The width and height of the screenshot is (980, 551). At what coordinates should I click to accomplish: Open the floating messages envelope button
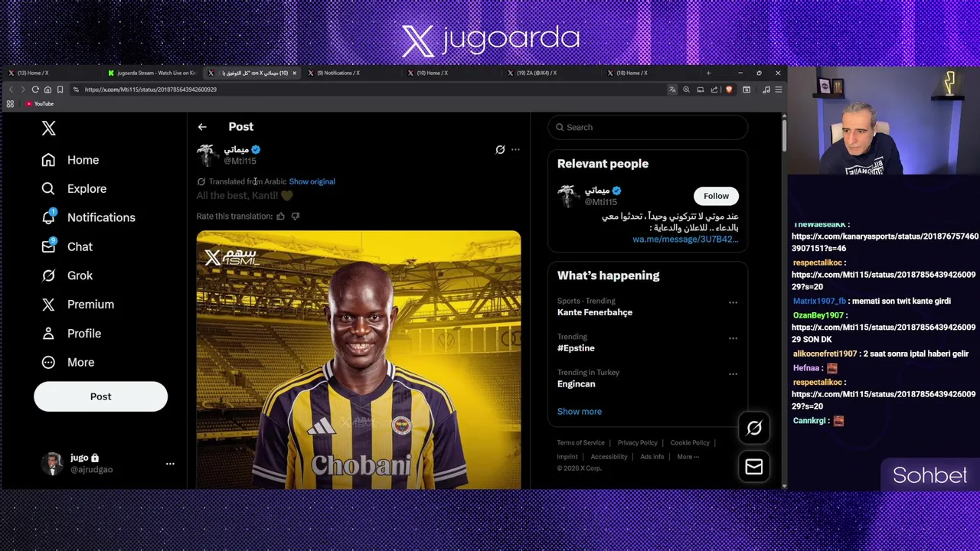[x=754, y=467]
